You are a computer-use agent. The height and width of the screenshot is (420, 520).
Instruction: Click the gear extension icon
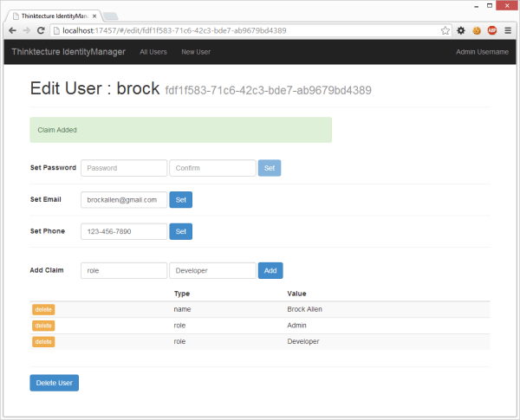461,29
